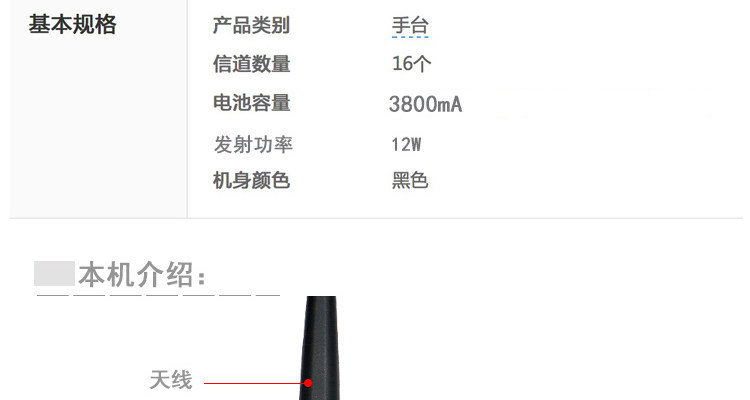Click the 信道数量 label

[x=252, y=64]
